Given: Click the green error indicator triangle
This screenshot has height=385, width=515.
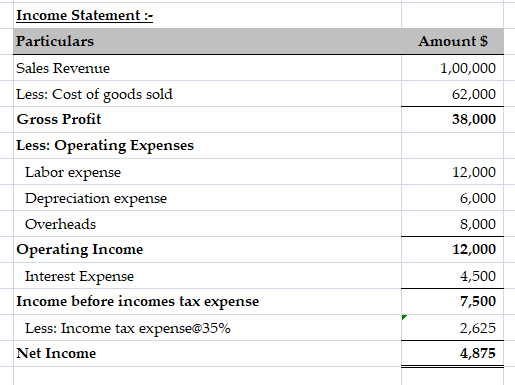Looking at the screenshot, I should pyautogui.click(x=404, y=317).
